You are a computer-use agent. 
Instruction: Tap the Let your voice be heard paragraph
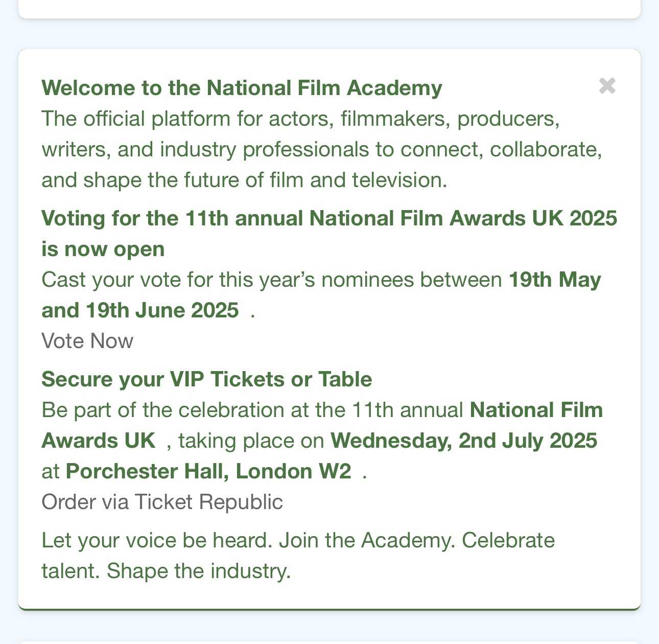[298, 556]
